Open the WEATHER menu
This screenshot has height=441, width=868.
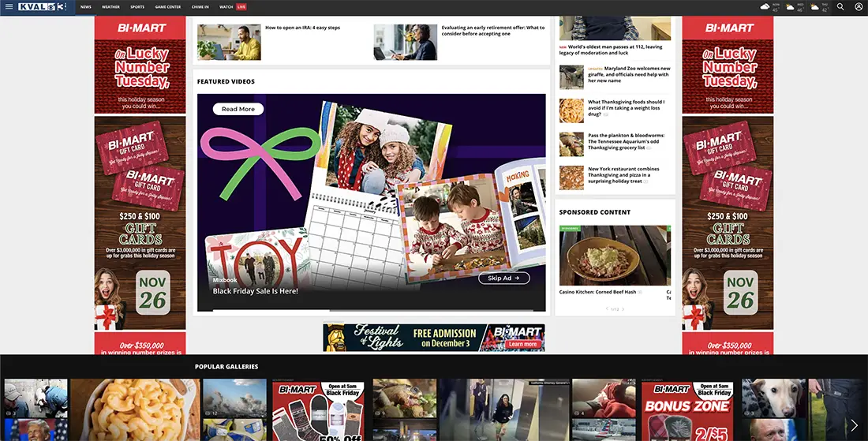pos(110,7)
